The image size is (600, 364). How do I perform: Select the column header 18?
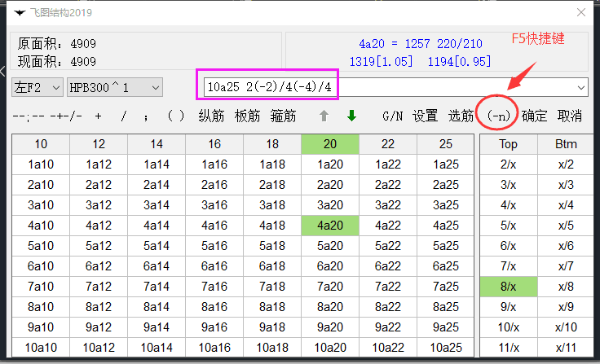[x=272, y=144]
